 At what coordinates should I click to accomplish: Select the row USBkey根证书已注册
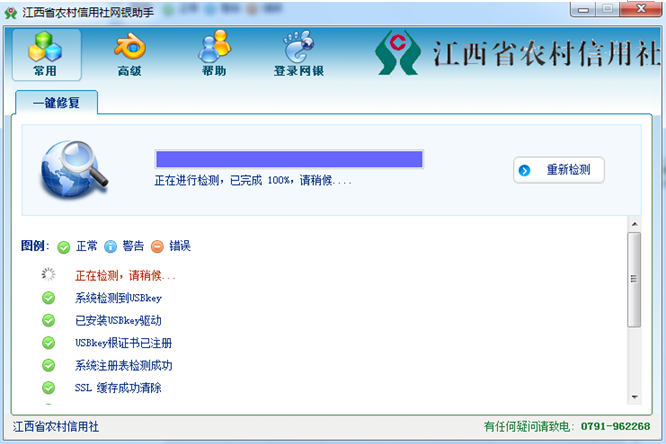[x=124, y=343]
